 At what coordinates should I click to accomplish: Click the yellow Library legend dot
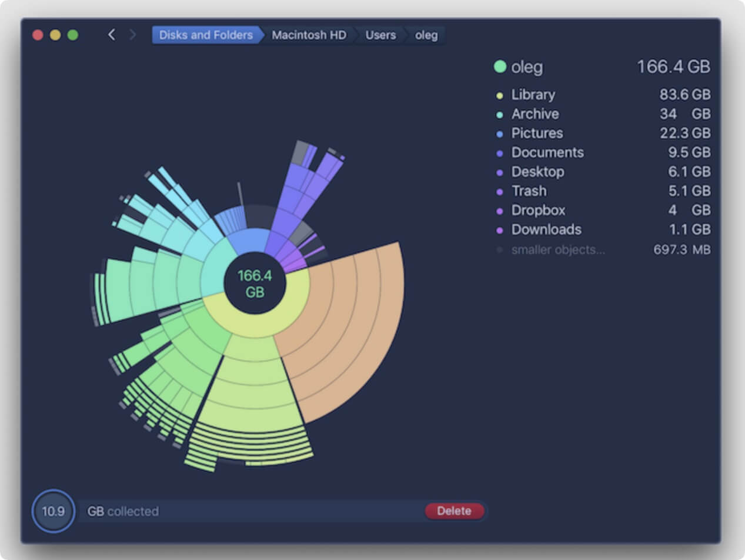(x=500, y=95)
